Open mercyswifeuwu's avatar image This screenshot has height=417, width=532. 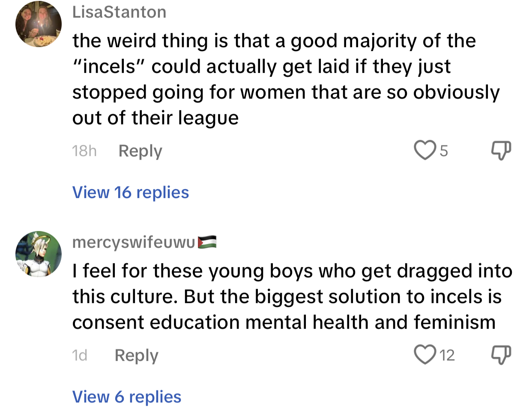(39, 254)
